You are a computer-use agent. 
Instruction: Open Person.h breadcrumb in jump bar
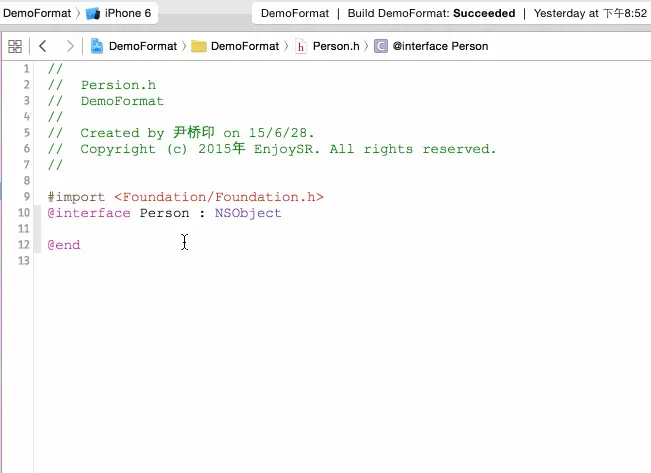(336, 46)
